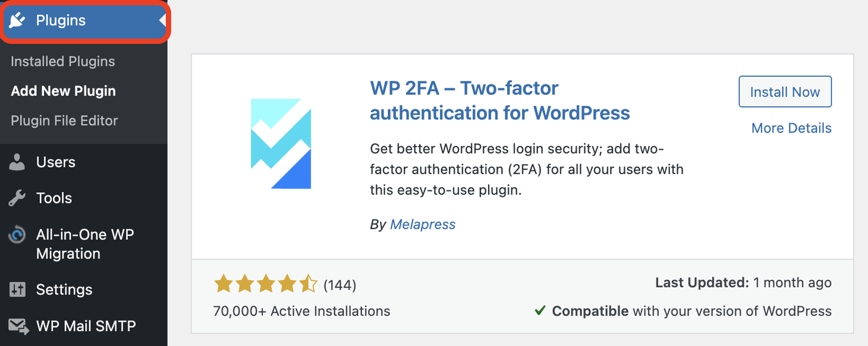The width and height of the screenshot is (868, 346).
Task: Visit the Melapress author link
Action: [423, 224]
